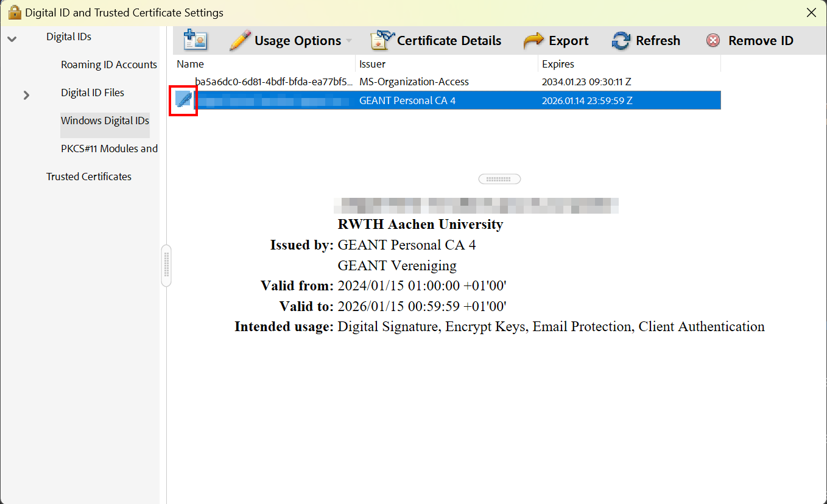Screen dimensions: 827x504
Task: Refresh the Windows Digital IDs list
Action: pos(621,40)
